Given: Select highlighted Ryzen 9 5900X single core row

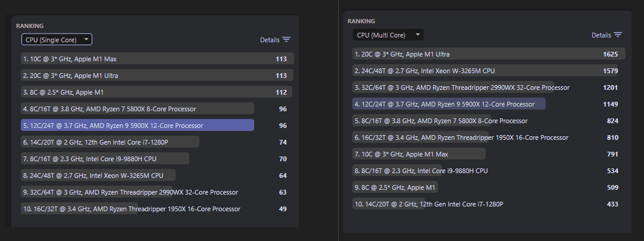Looking at the screenshot, I should coord(157,126).
